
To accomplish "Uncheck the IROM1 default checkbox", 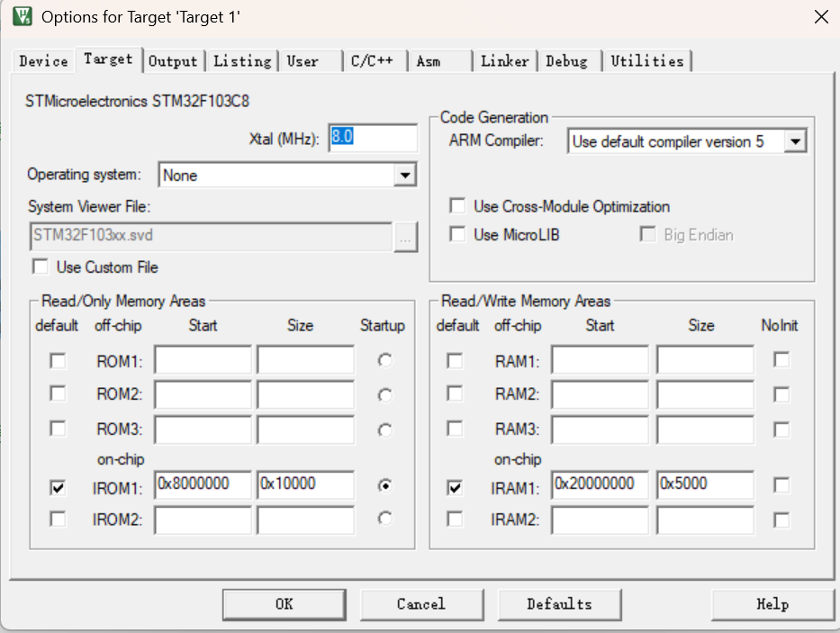I will tap(58, 488).
